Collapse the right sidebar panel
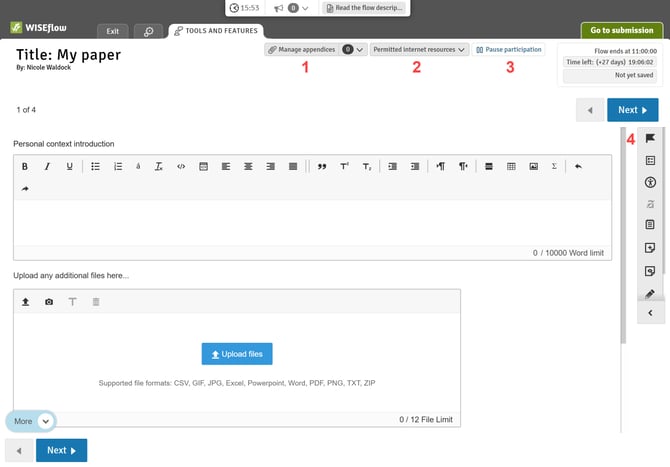Viewport: 670px width, 467px height. [x=650, y=313]
